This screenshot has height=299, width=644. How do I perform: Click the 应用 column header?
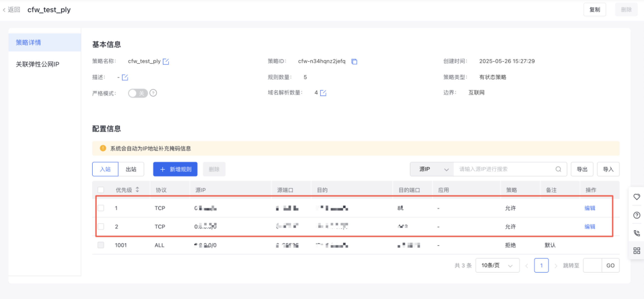click(x=444, y=190)
